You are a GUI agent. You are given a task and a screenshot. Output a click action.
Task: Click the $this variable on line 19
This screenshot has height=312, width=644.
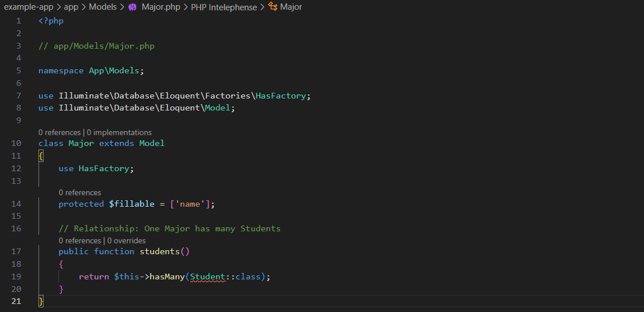tap(127, 277)
